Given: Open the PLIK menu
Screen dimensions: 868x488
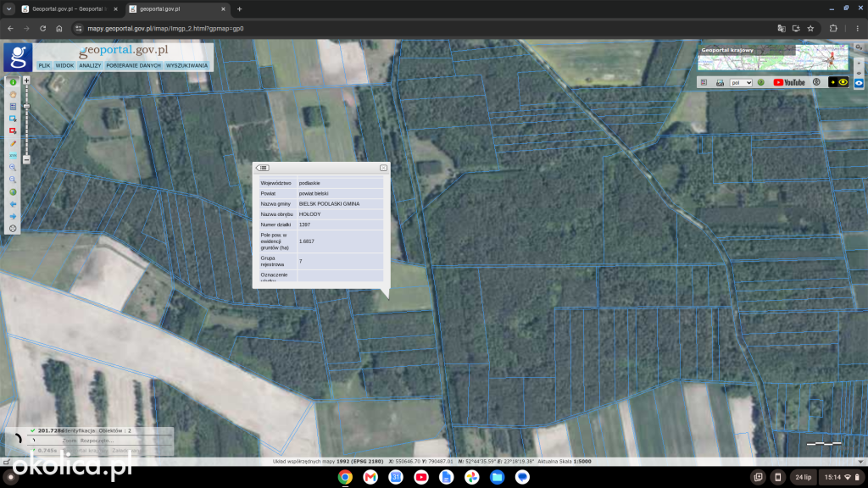Looking at the screenshot, I should [44, 65].
